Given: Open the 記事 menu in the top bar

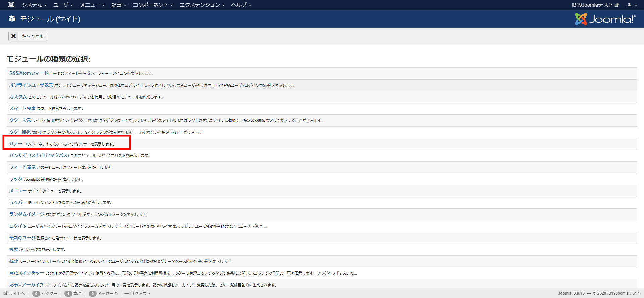Looking at the screenshot, I should (x=119, y=5).
